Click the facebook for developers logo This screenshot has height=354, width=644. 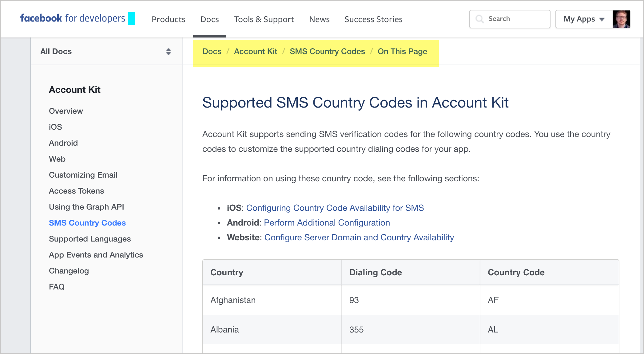[73, 18]
